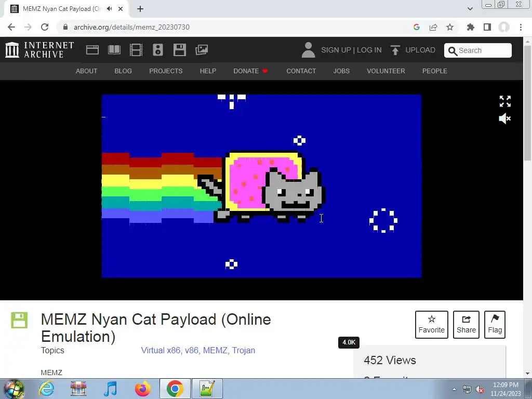Open the BLOG menu item
The image size is (532, 399).
tap(123, 71)
